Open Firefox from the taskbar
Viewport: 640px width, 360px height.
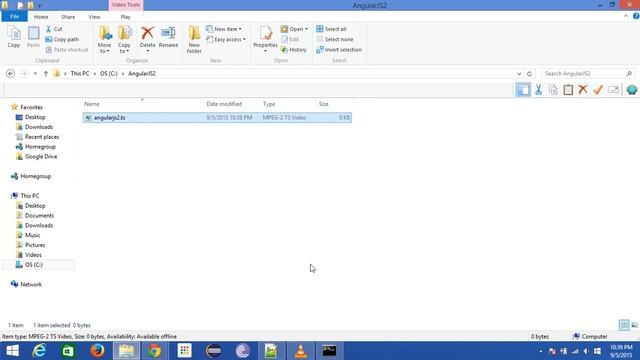(97, 351)
